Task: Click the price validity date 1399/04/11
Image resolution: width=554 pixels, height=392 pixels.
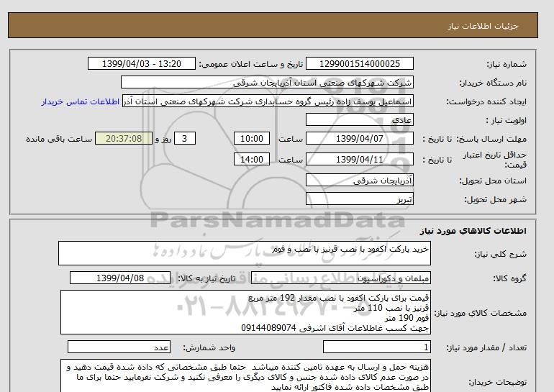Action: 360,159
